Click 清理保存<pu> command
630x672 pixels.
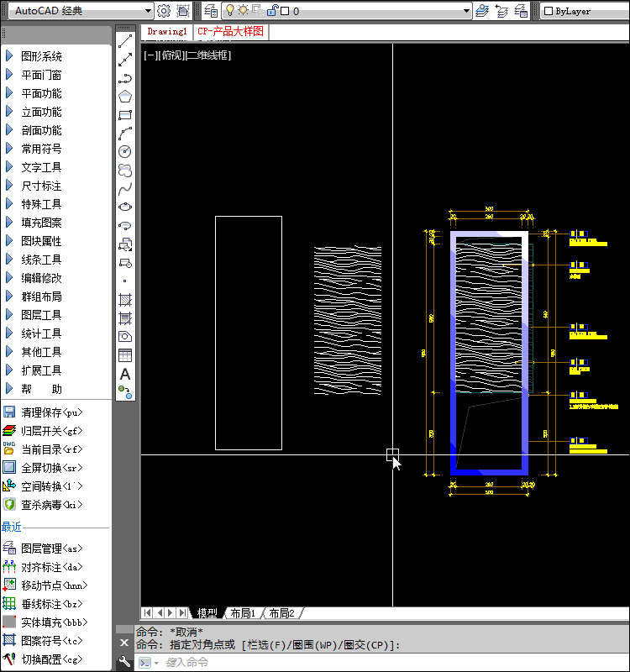tap(52, 412)
